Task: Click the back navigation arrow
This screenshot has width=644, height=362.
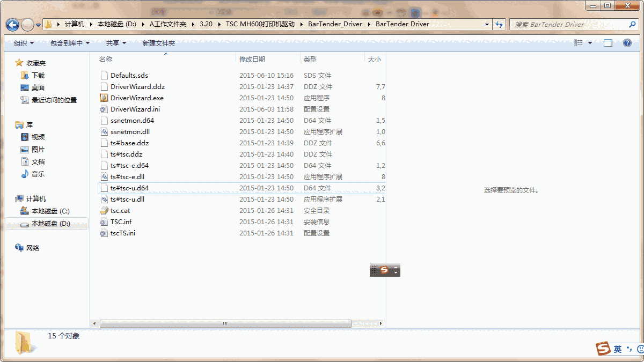Action: (12, 24)
